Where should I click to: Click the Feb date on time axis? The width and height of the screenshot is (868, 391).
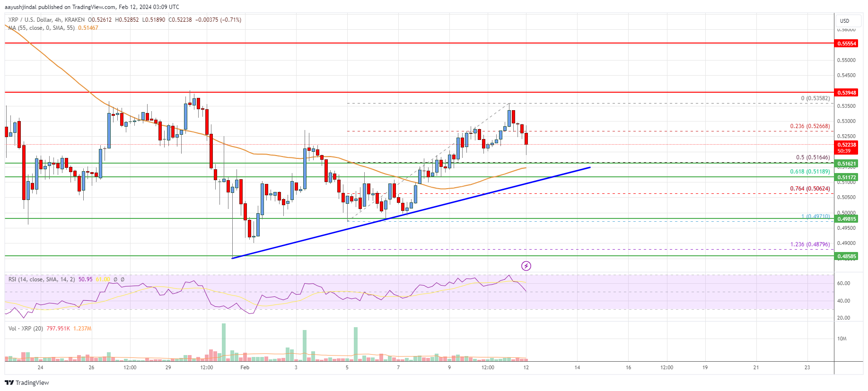[x=245, y=367]
